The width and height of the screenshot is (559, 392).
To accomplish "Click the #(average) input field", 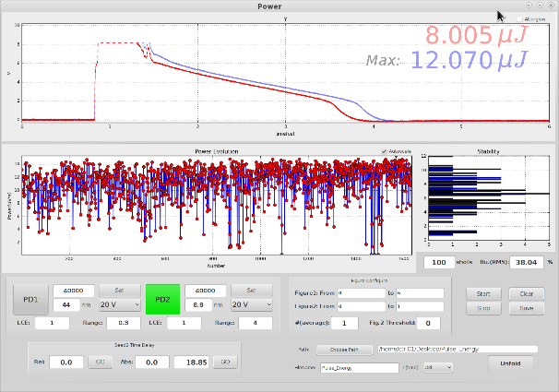I will pyautogui.click(x=344, y=323).
